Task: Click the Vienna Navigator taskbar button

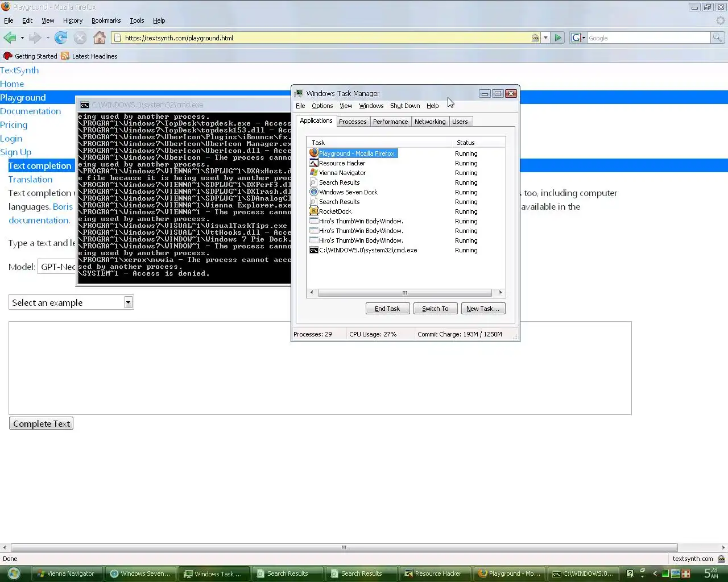Action: point(67,573)
